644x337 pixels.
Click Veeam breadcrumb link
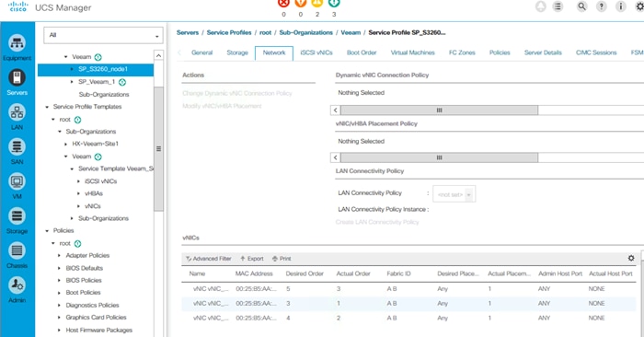[x=351, y=32]
